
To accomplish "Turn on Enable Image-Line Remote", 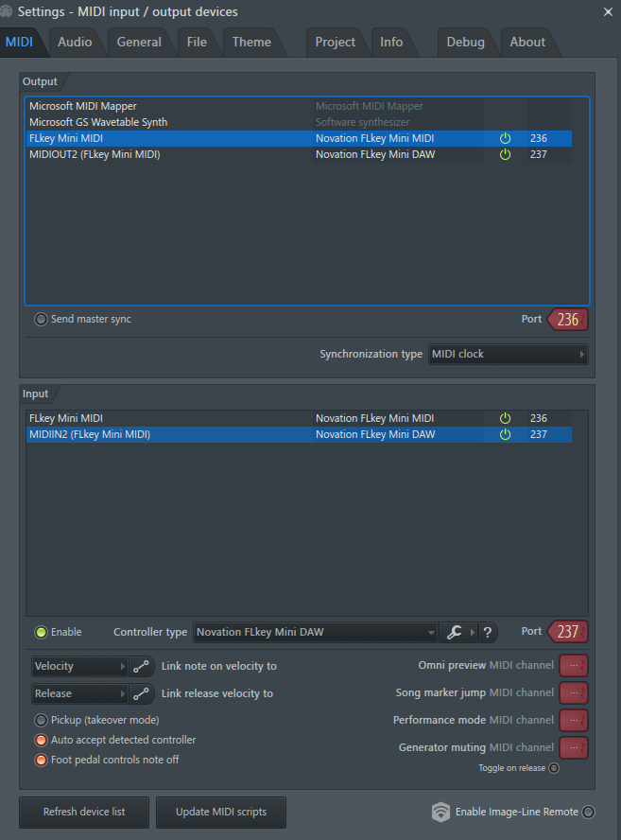I will 588,813.
